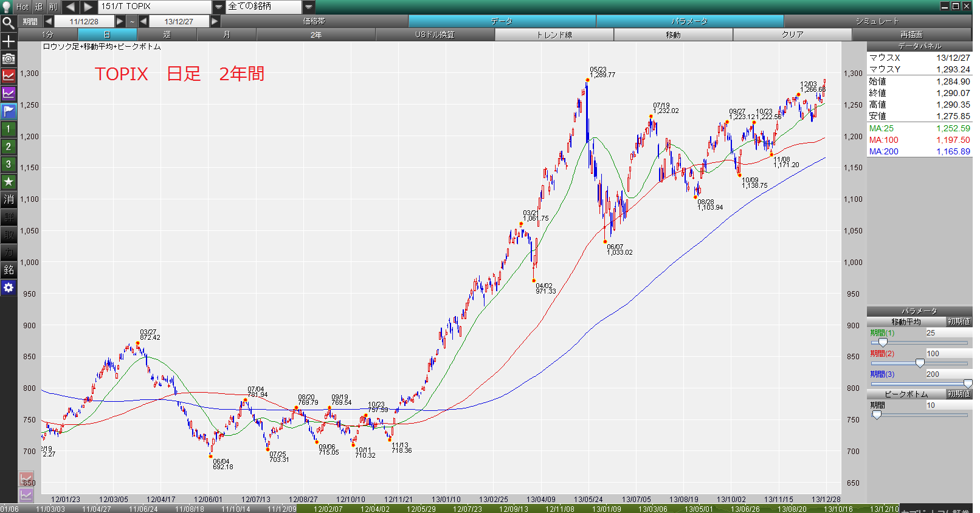Click the トレンド線 button
Screen dimensions: 980x513
point(554,35)
